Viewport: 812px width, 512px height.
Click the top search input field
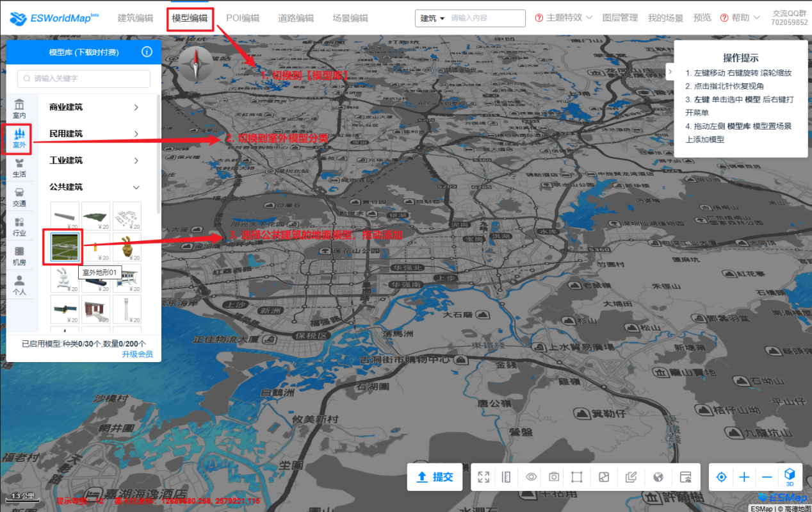pyautogui.click(x=487, y=18)
